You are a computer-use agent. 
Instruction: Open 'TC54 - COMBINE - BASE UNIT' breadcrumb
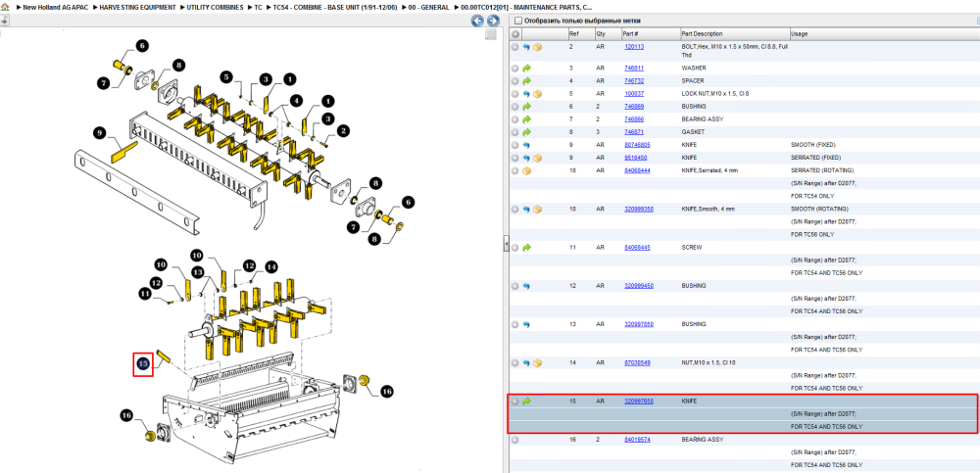pyautogui.click(x=335, y=7)
